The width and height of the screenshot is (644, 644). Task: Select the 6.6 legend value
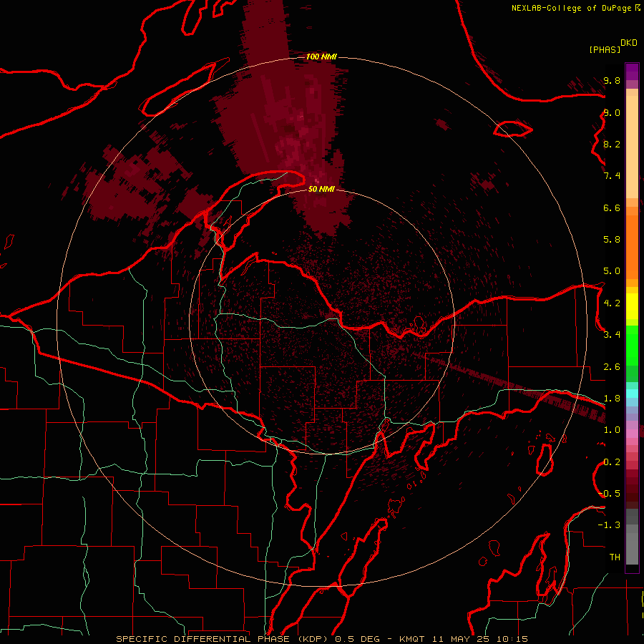point(612,208)
